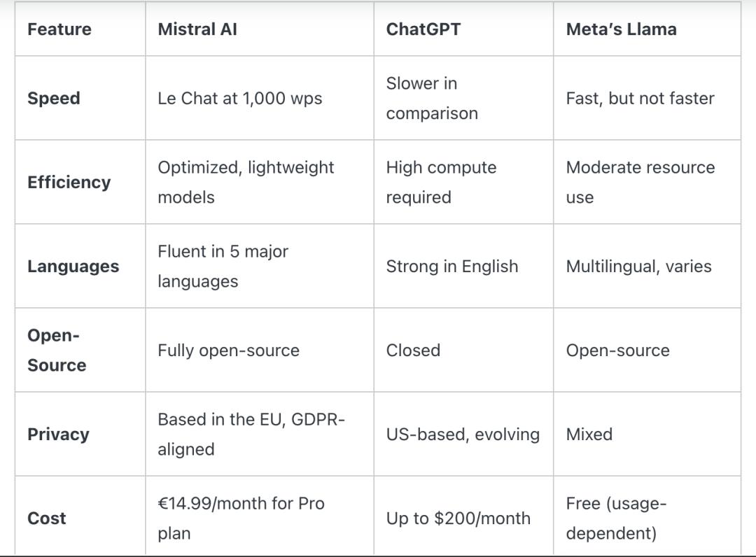
Task: Select the 'Fully open-source' cell
Action: click(x=228, y=351)
